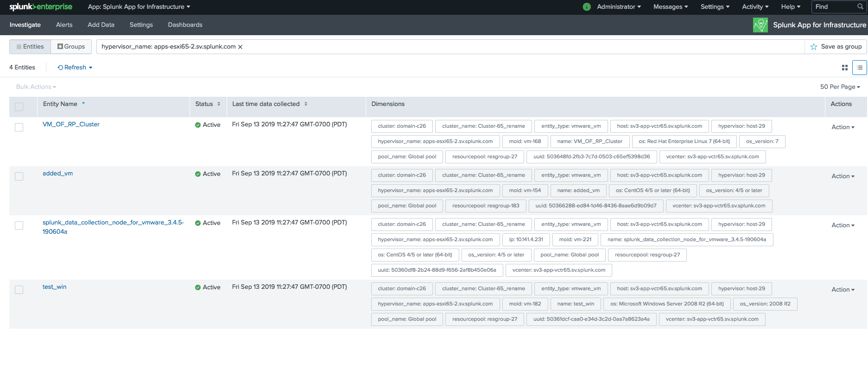
Task: Click name: added_vm dimension tag
Action: pos(578,191)
